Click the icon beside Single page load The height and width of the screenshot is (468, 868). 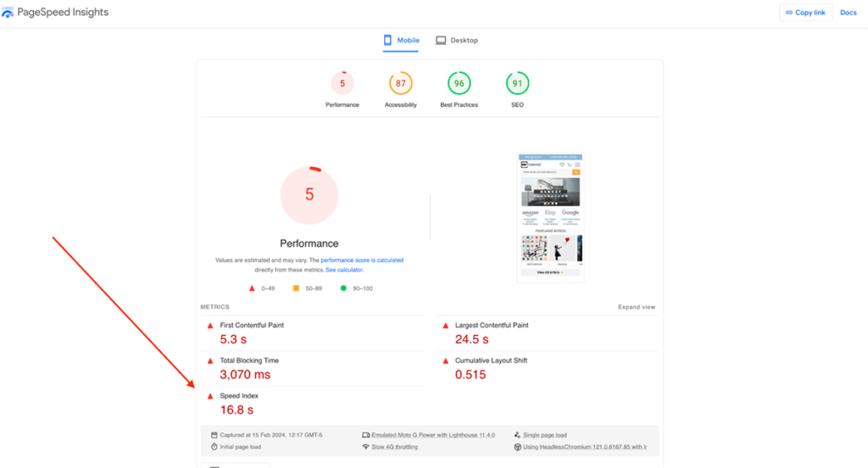pos(518,435)
